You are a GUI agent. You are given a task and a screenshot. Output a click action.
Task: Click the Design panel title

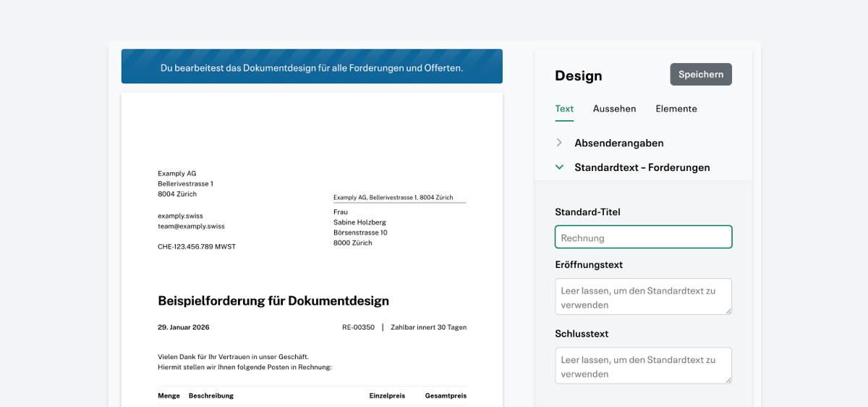[x=579, y=75]
